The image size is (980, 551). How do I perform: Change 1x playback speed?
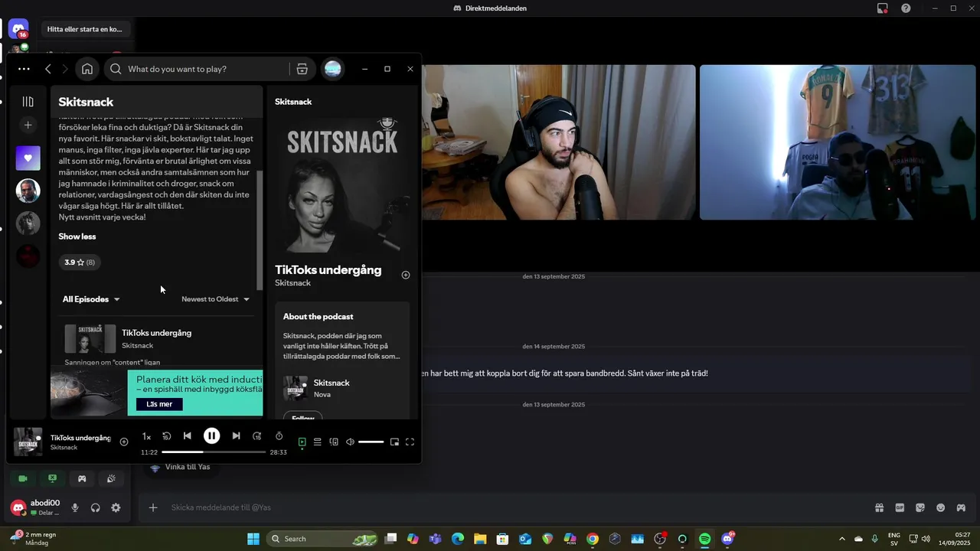146,437
